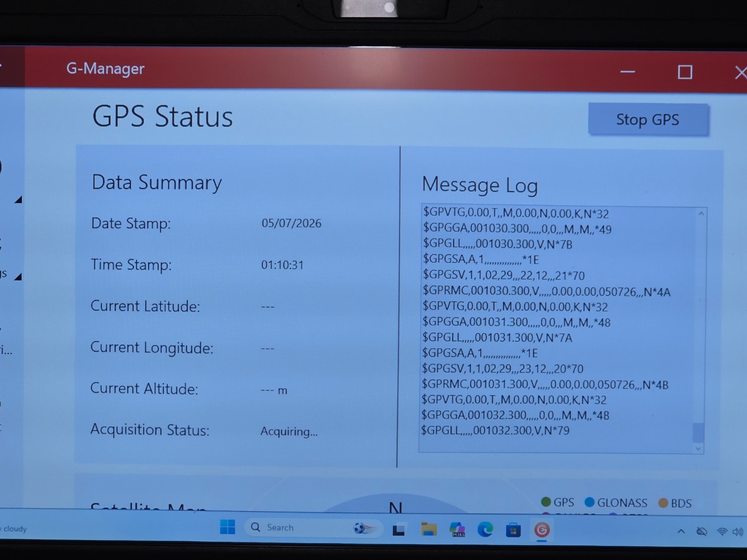The image size is (747, 560).
Task: Click the search highlight icon in Search box
Action: click(x=364, y=528)
